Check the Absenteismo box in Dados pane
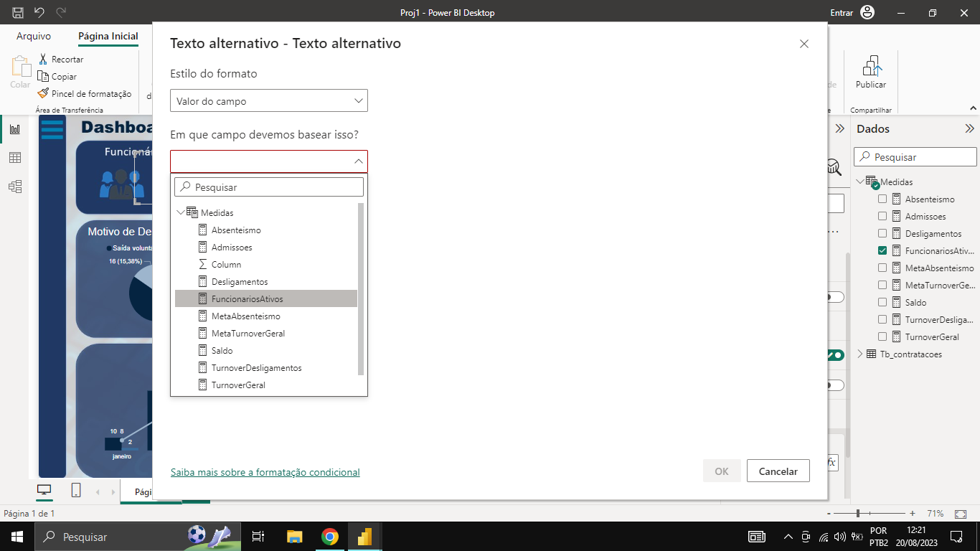This screenshot has width=980, height=551. pyautogui.click(x=882, y=199)
